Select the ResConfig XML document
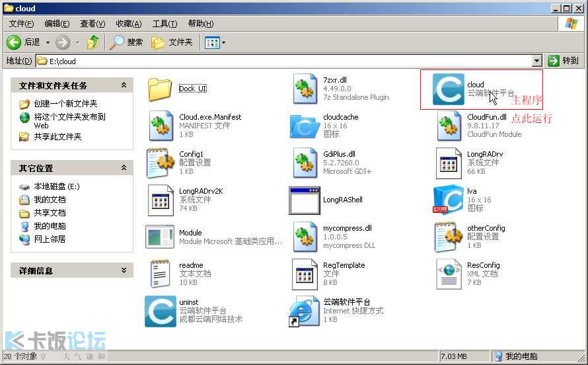This screenshot has width=588, height=365. pyautogui.click(x=448, y=274)
